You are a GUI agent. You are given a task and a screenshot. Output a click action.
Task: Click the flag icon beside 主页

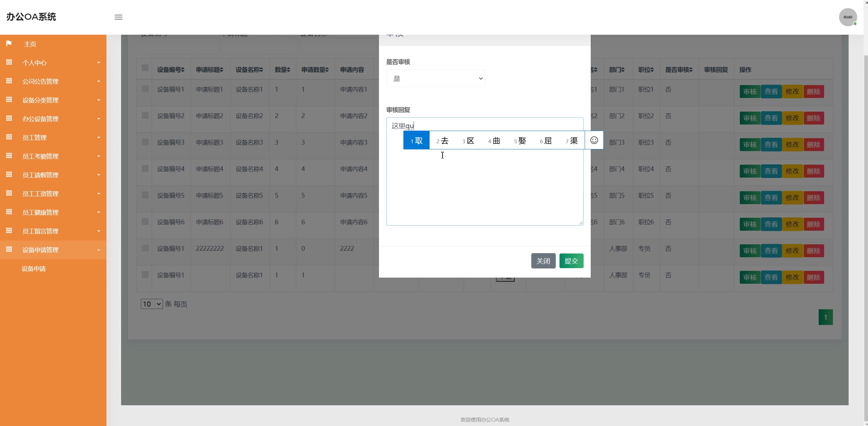tap(9, 44)
